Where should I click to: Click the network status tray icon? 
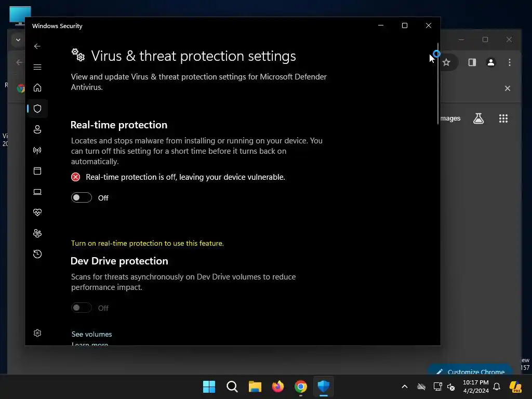coord(437,387)
